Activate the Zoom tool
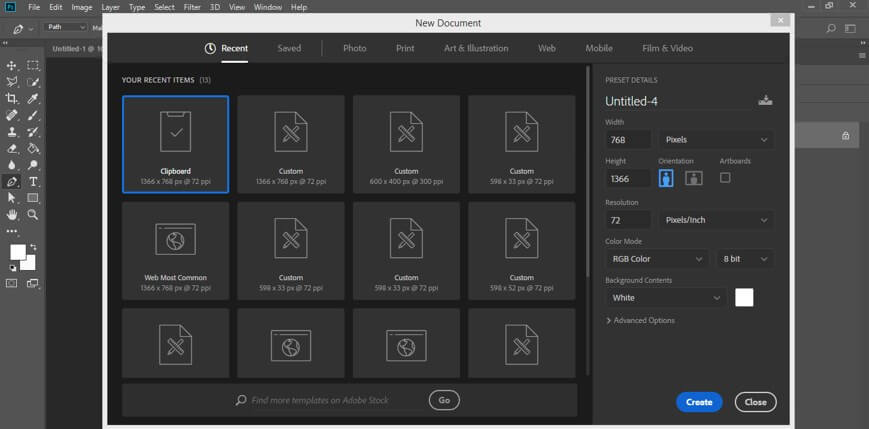The image size is (869, 429). [33, 214]
